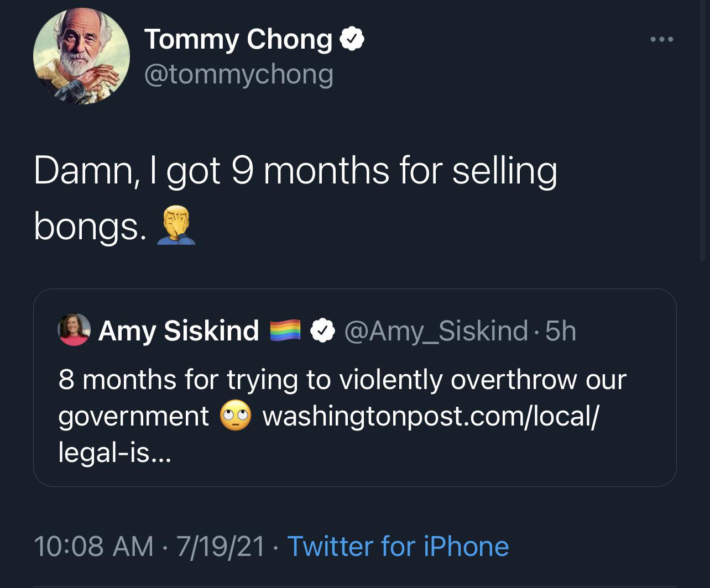
Task: Click the 7/19/21 date
Action: click(221, 546)
